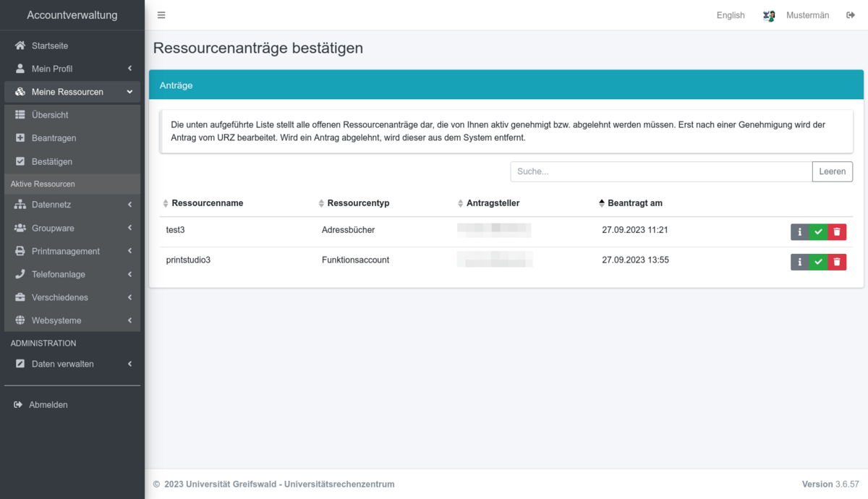
Task: Show info for the test3 request
Action: point(799,232)
